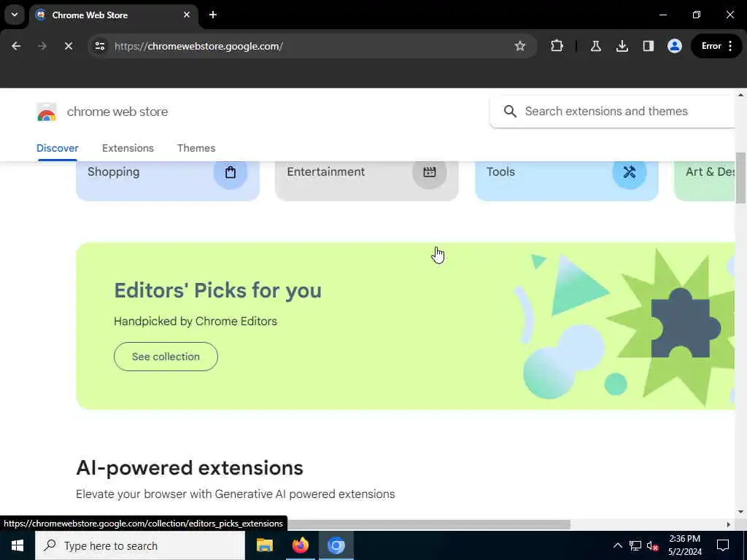Click the chrome web store logo
Screen dimensions: 747x560
coord(47,112)
